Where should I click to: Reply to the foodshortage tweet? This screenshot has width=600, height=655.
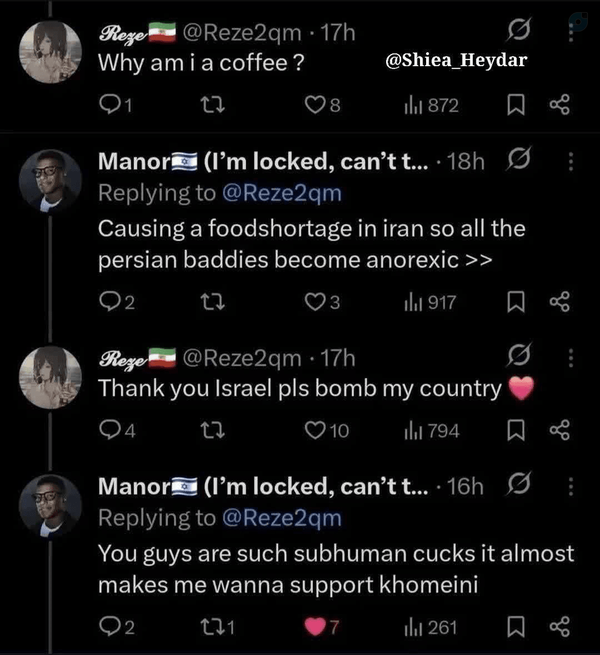[117, 302]
